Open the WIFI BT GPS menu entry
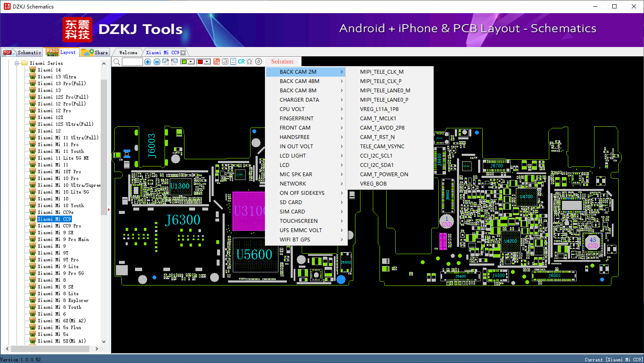This screenshot has height=363, width=644. 306,240
